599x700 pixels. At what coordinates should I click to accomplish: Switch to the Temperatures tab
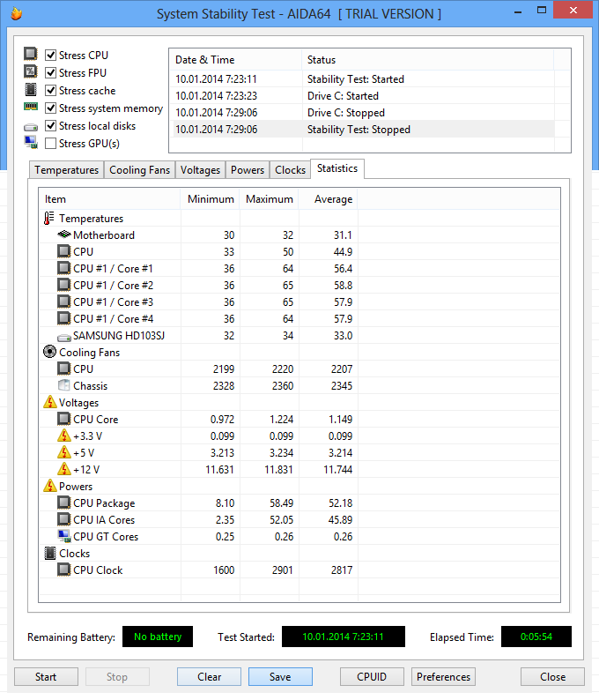pyautogui.click(x=66, y=170)
